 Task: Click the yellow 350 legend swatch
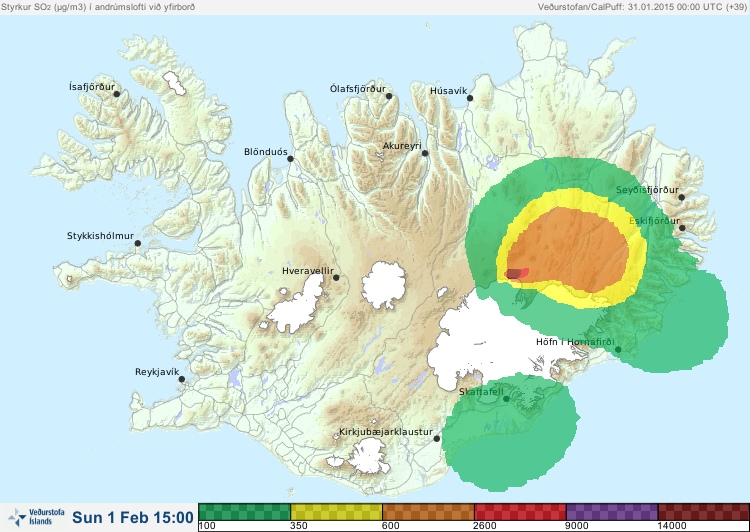[x=336, y=512]
